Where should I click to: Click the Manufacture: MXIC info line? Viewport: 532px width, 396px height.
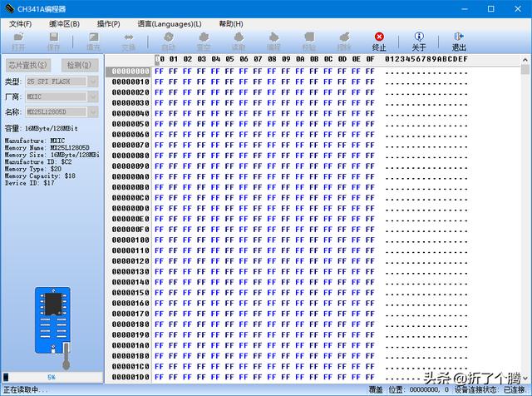(x=35, y=141)
